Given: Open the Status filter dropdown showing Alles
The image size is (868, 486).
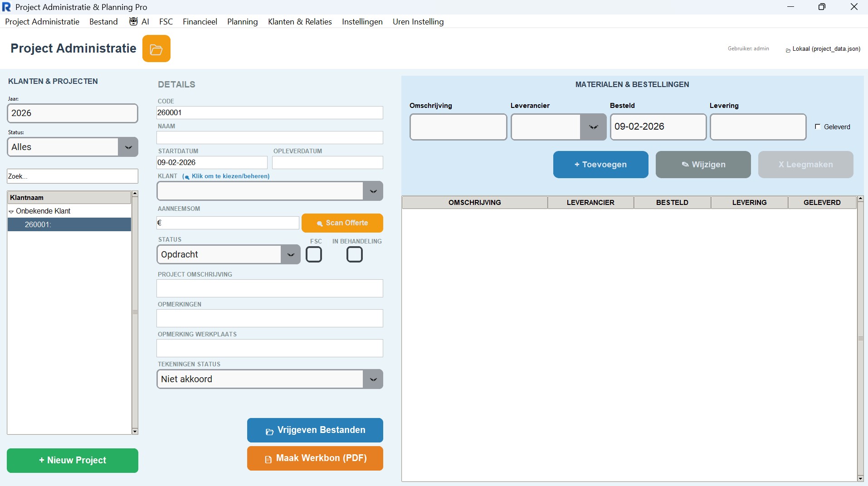Looking at the screenshot, I should click(x=128, y=147).
